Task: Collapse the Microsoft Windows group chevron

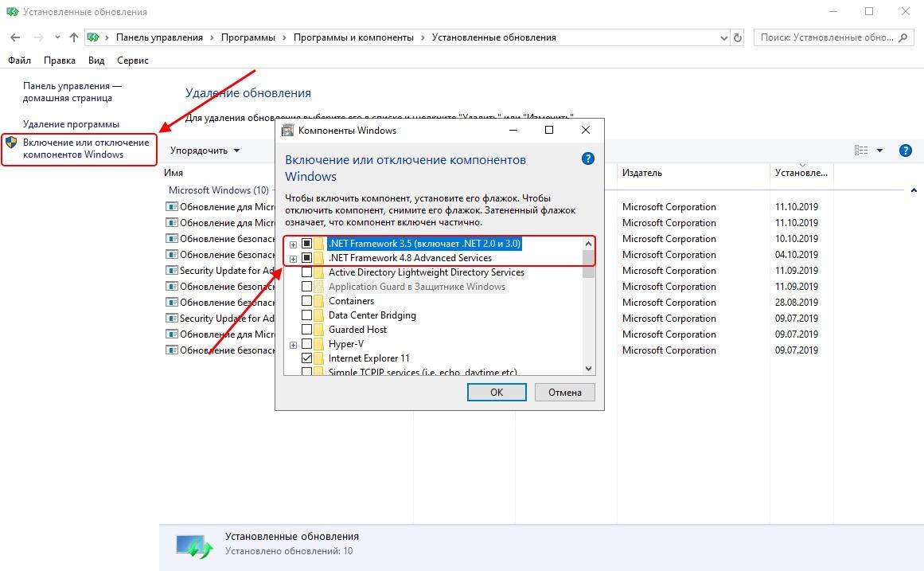Action: point(914,190)
